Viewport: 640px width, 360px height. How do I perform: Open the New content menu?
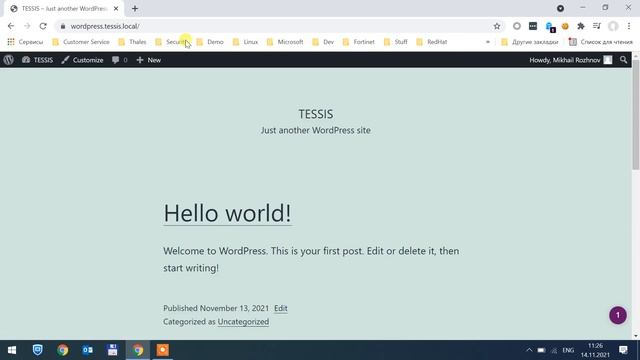pyautogui.click(x=149, y=60)
